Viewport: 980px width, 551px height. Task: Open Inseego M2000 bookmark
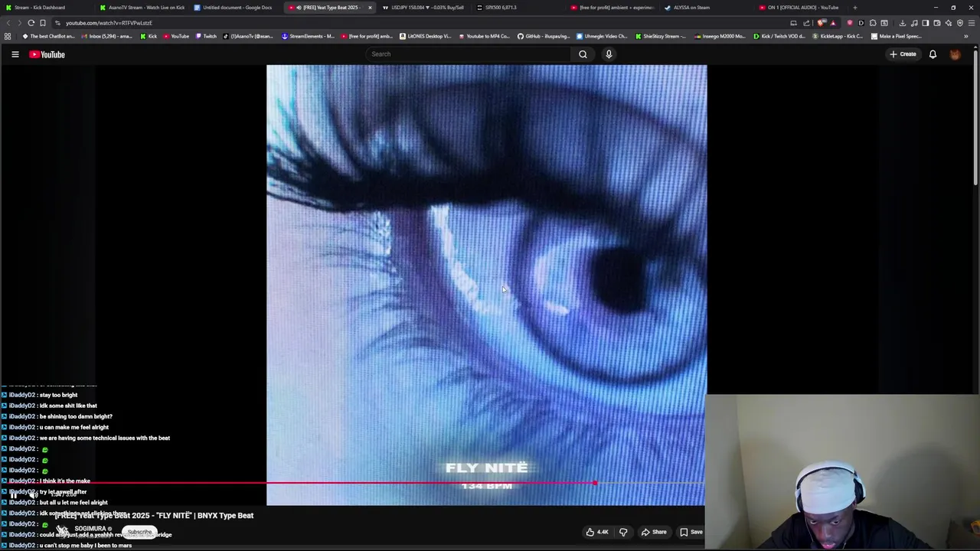[720, 36]
